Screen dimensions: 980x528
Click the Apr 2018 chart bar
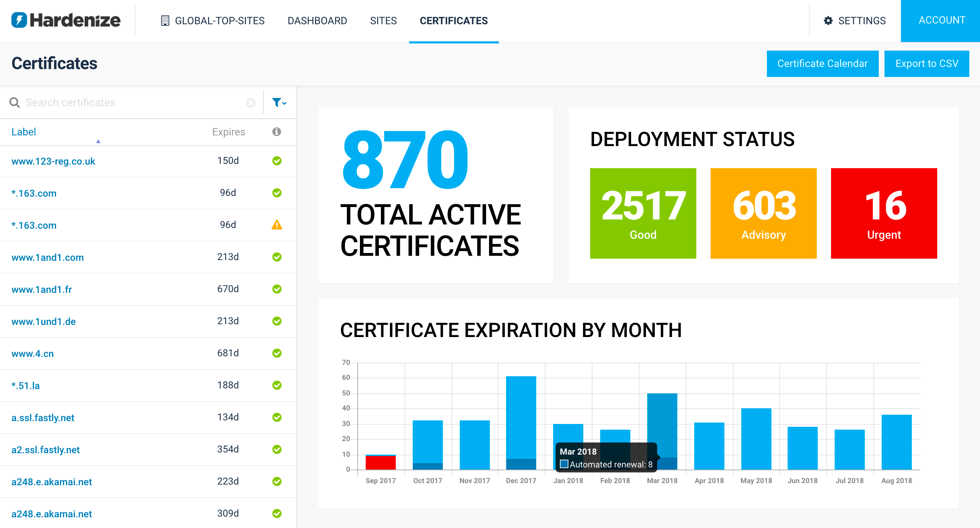pyautogui.click(x=709, y=446)
